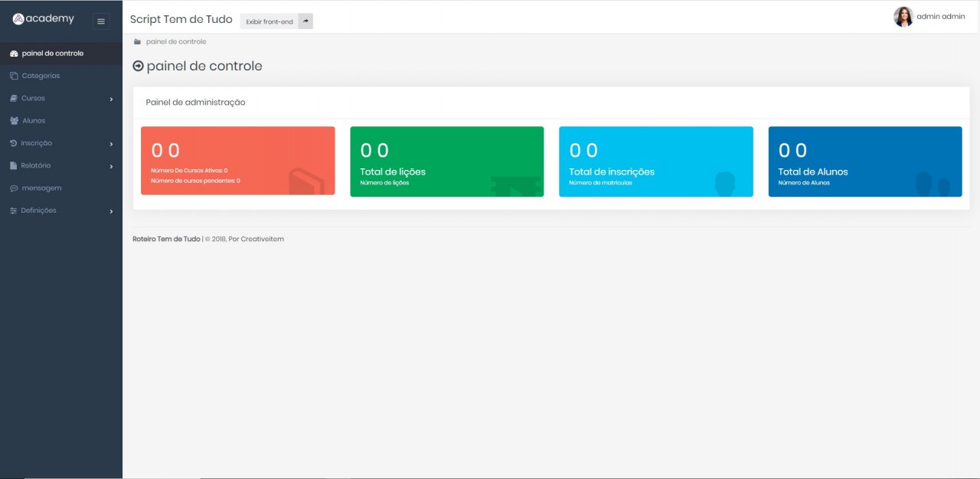Expand the Definições submenu chevron
980x479 pixels.
(x=111, y=211)
